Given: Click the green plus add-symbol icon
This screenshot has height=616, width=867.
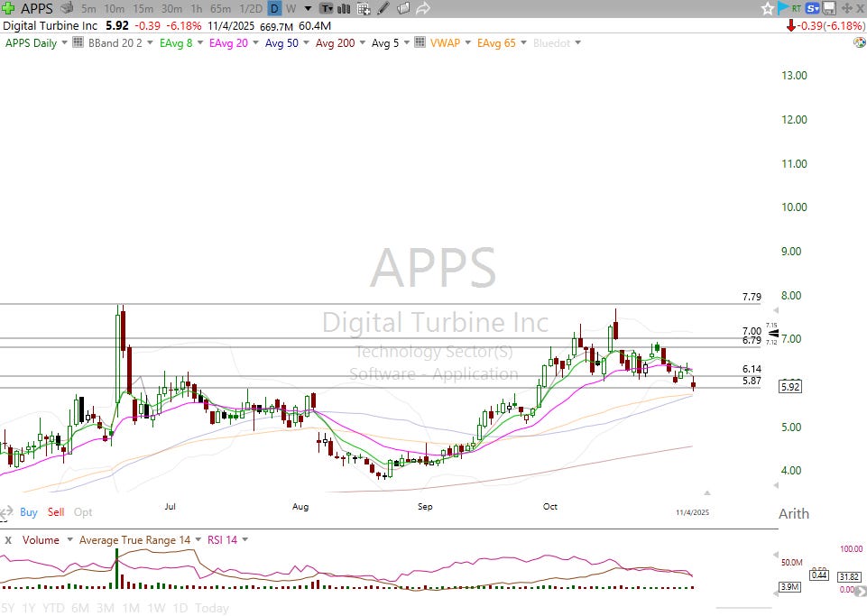Looking at the screenshot, I should [x=8, y=8].
